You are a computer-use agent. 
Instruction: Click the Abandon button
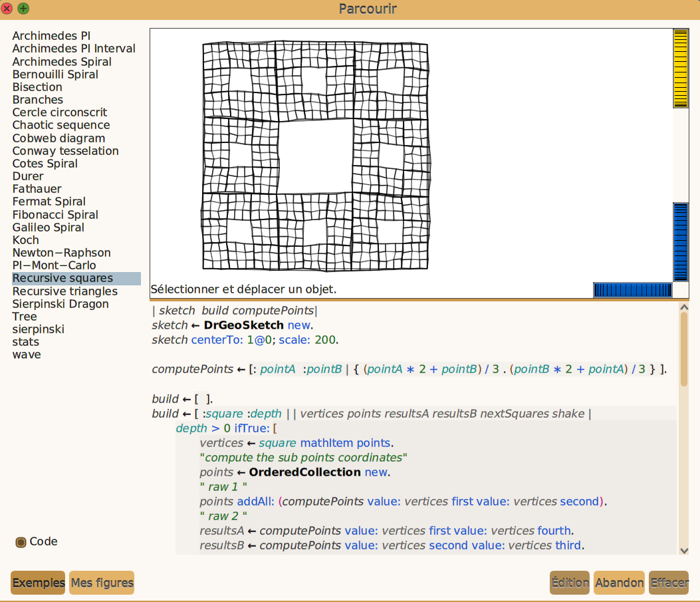[x=619, y=583]
